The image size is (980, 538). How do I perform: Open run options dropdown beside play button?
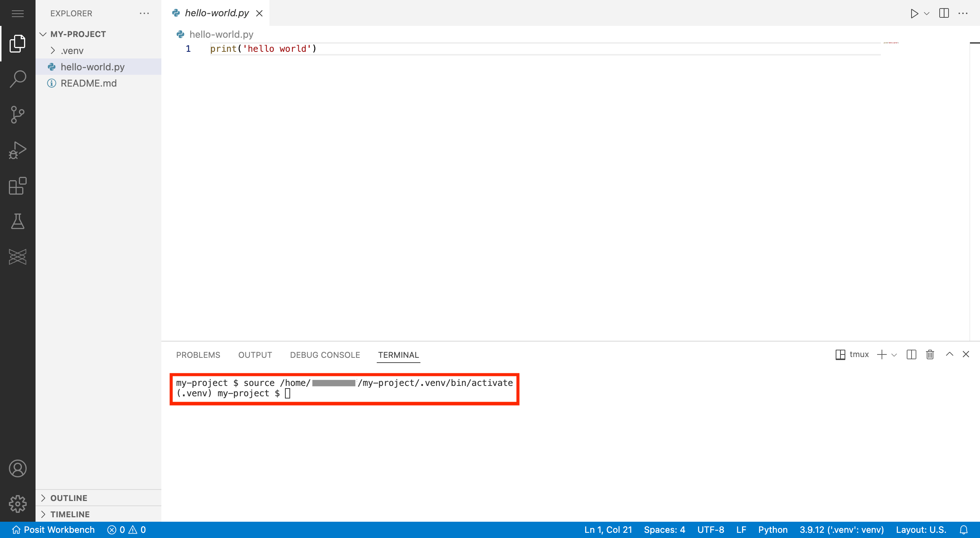coord(927,14)
